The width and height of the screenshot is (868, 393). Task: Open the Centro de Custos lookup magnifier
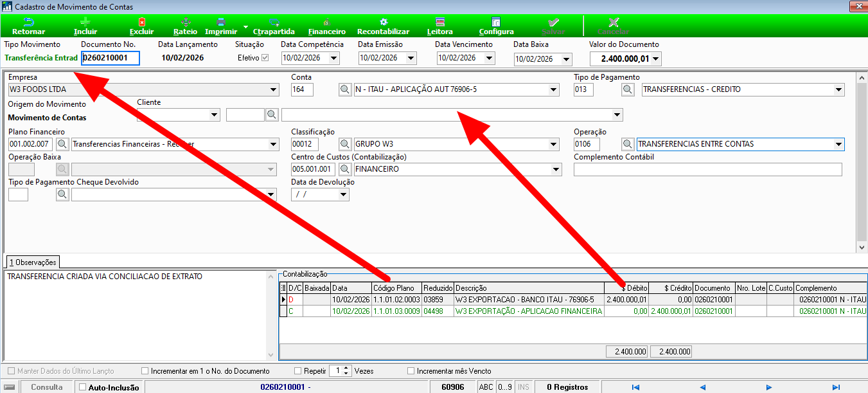(x=345, y=169)
